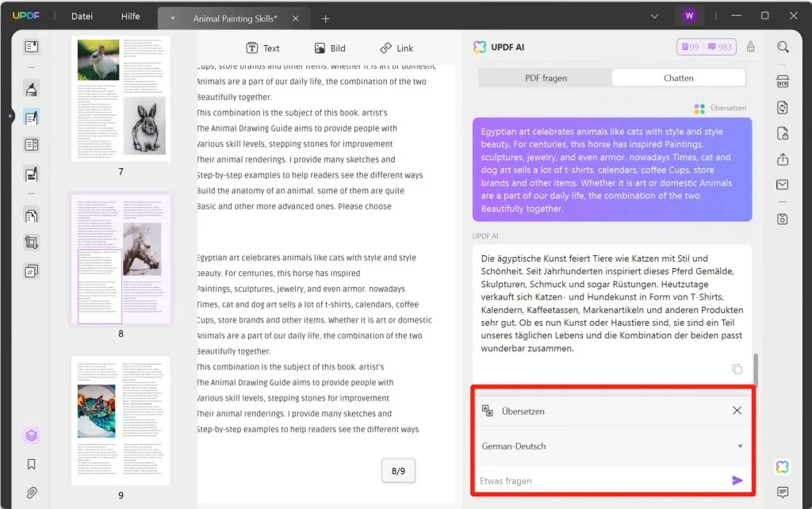This screenshot has width=812, height=509.
Task: Switch to the Chatten tab
Action: click(x=679, y=78)
